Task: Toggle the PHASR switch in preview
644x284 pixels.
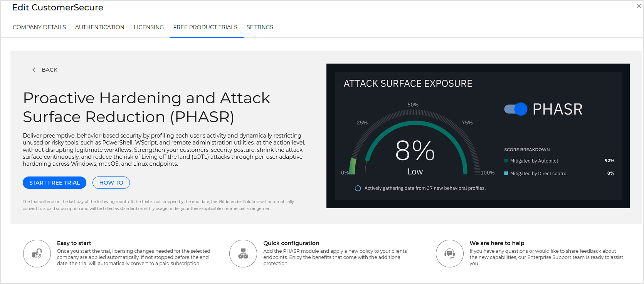Action: pyautogui.click(x=516, y=109)
